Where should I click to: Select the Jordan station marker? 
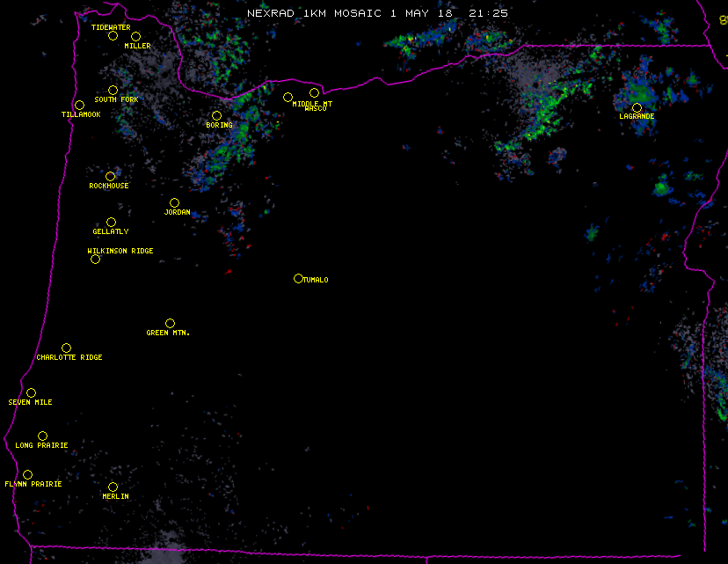click(x=174, y=202)
